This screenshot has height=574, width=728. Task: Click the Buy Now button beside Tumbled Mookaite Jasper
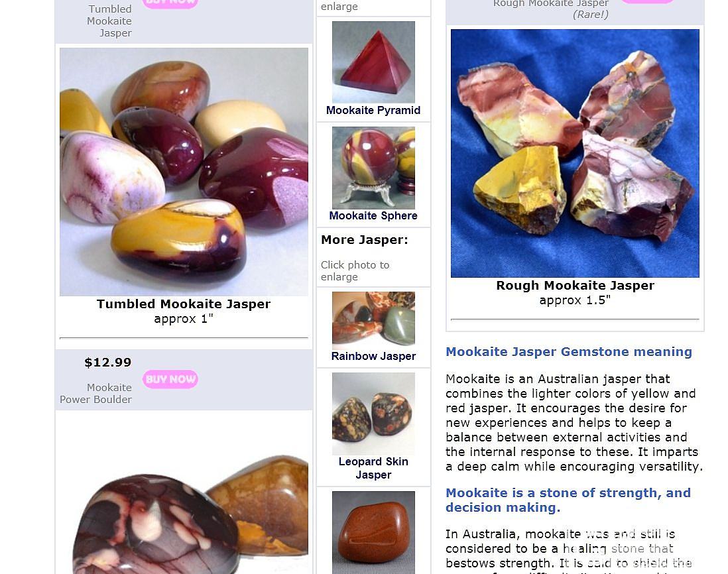coord(170,3)
